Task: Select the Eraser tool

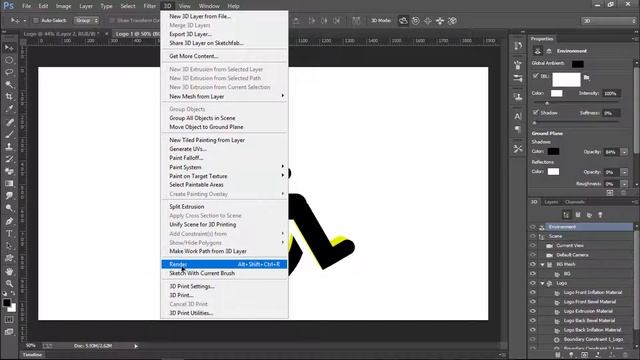Action: [9, 171]
